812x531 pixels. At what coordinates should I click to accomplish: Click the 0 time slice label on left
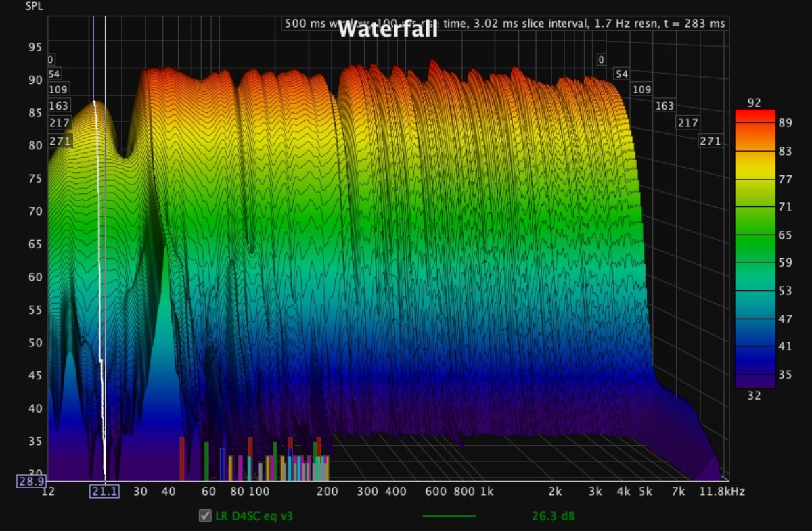click(x=51, y=60)
